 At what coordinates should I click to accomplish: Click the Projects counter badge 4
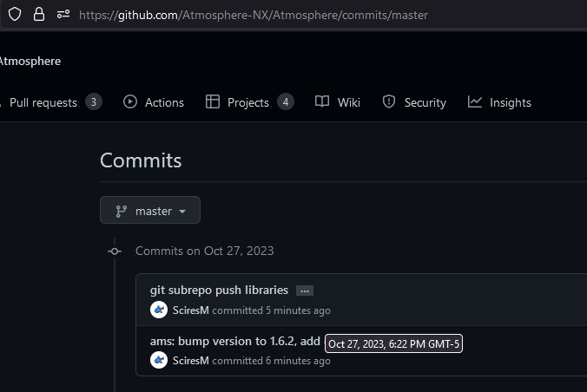click(286, 102)
